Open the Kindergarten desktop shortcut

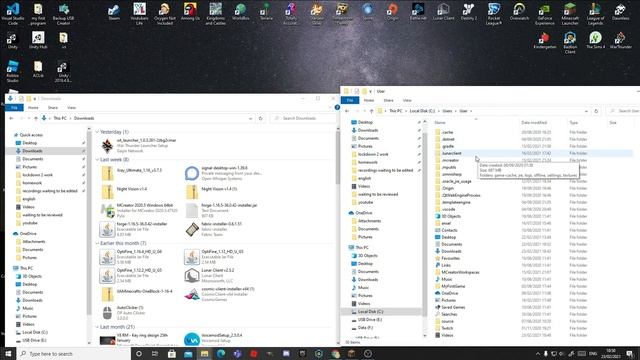544,41
